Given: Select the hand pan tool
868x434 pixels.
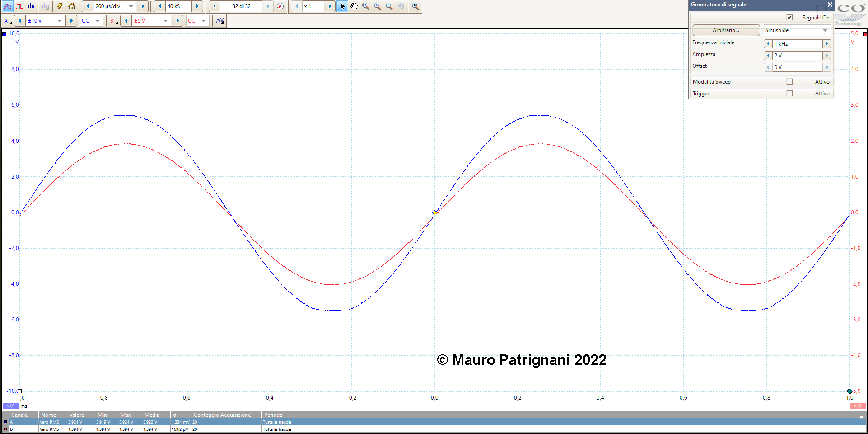Looking at the screenshot, I should pyautogui.click(x=354, y=6).
